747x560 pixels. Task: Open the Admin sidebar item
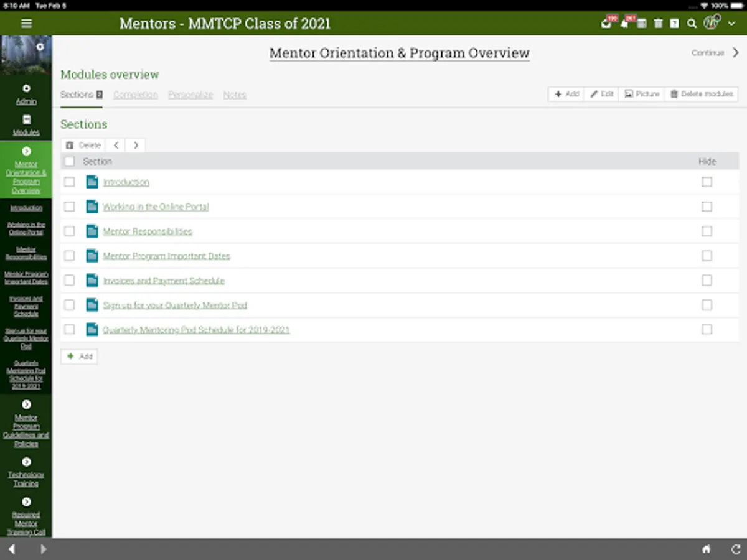26,95
